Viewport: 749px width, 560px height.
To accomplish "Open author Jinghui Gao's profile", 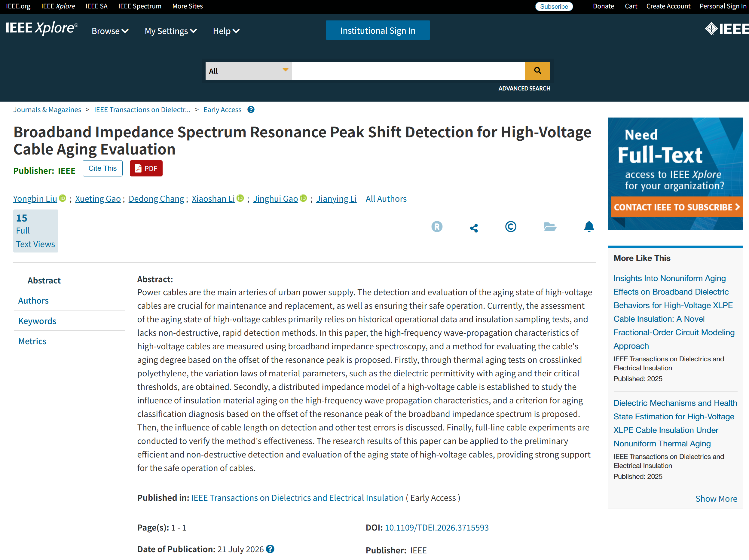I will [x=275, y=199].
